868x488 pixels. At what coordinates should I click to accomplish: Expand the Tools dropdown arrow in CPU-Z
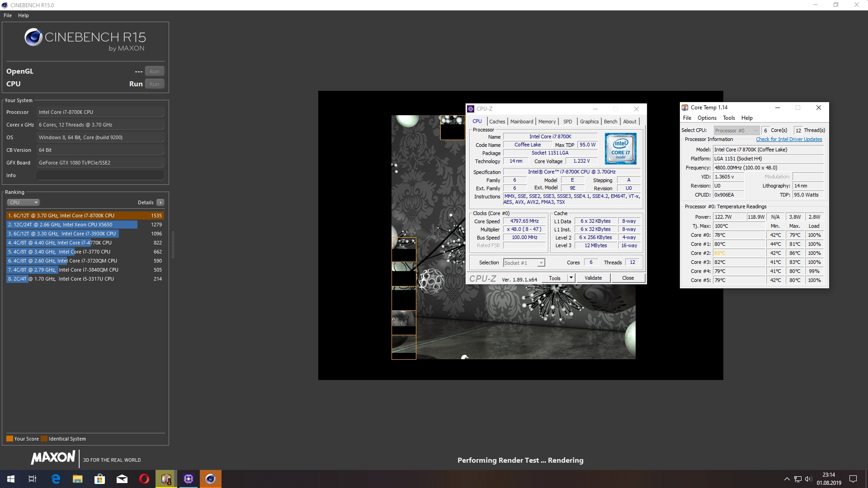click(x=571, y=278)
